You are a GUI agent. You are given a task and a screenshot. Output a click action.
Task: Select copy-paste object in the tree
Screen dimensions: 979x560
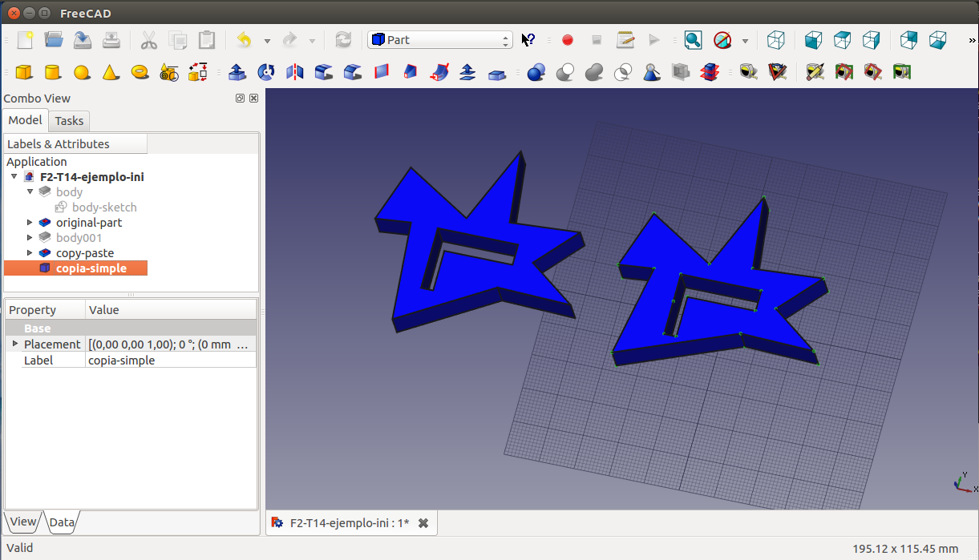(84, 253)
